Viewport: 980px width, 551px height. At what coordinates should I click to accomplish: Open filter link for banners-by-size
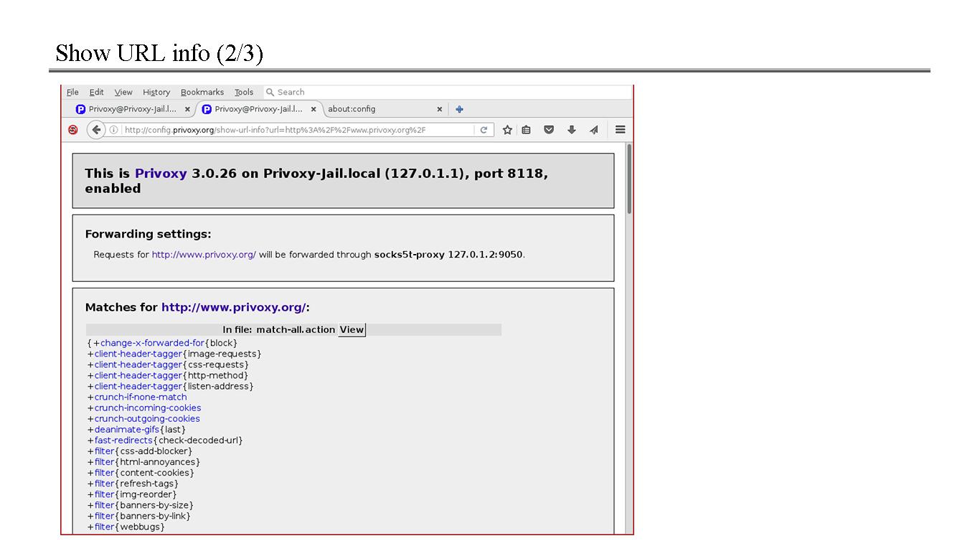pyautogui.click(x=105, y=505)
